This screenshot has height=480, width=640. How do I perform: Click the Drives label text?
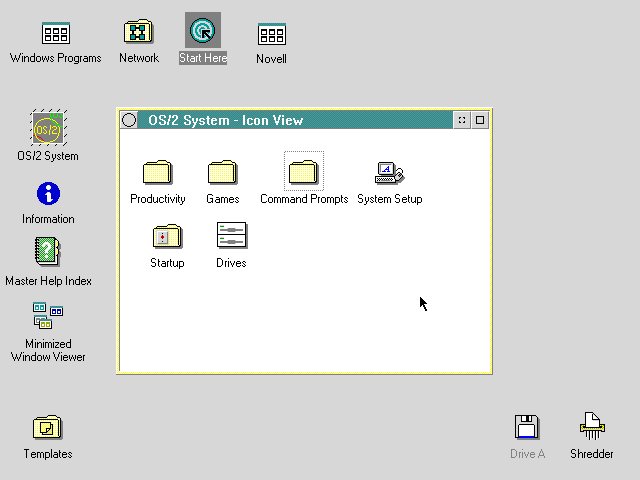coord(231,263)
